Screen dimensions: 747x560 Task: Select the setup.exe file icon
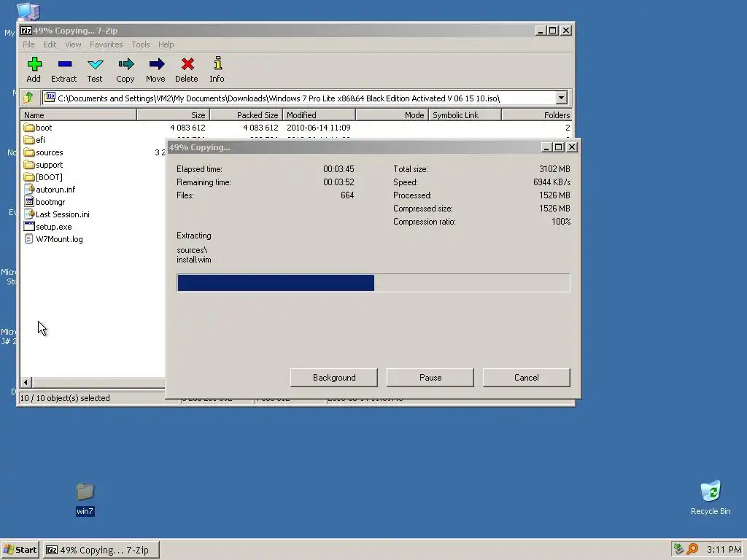[x=29, y=227]
